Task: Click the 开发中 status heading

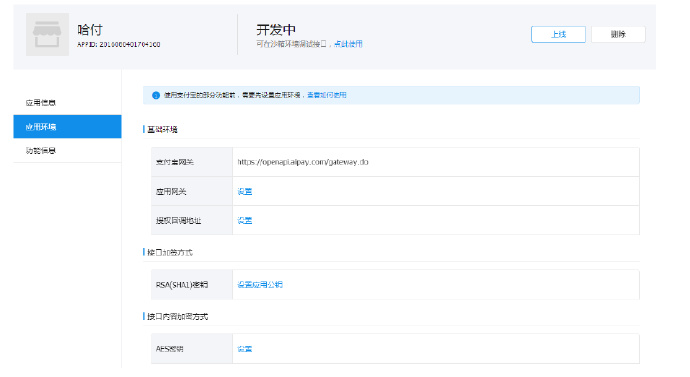Action: [276, 29]
